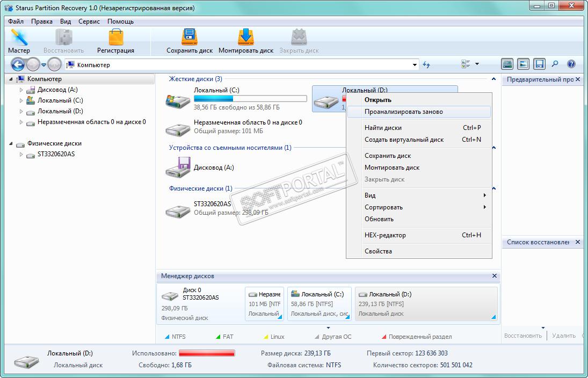This screenshot has width=588, height=378.
Task: Open the Файл menu
Action: (x=16, y=21)
